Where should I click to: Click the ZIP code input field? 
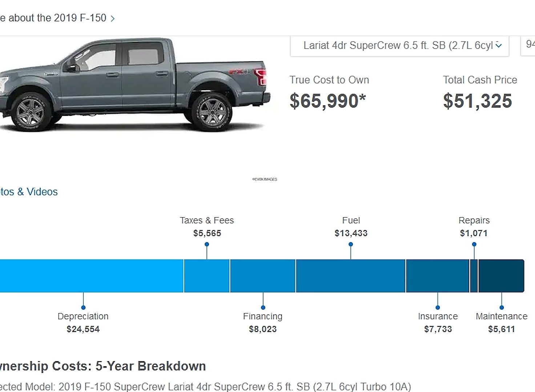point(528,46)
